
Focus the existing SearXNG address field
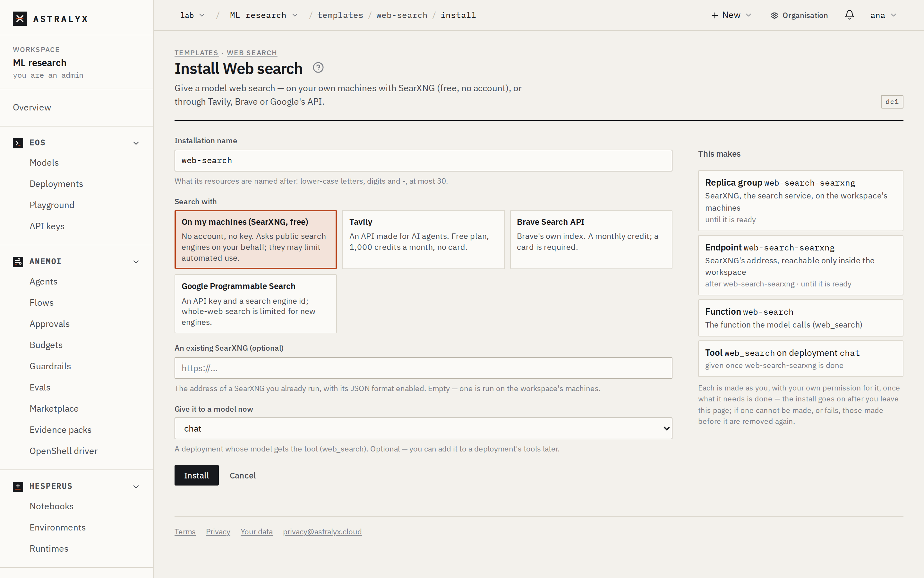click(x=423, y=368)
